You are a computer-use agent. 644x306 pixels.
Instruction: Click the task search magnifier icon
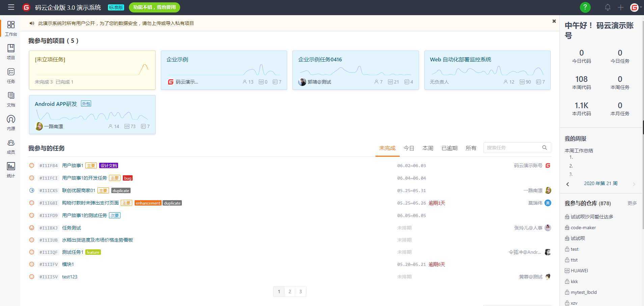coord(544,148)
